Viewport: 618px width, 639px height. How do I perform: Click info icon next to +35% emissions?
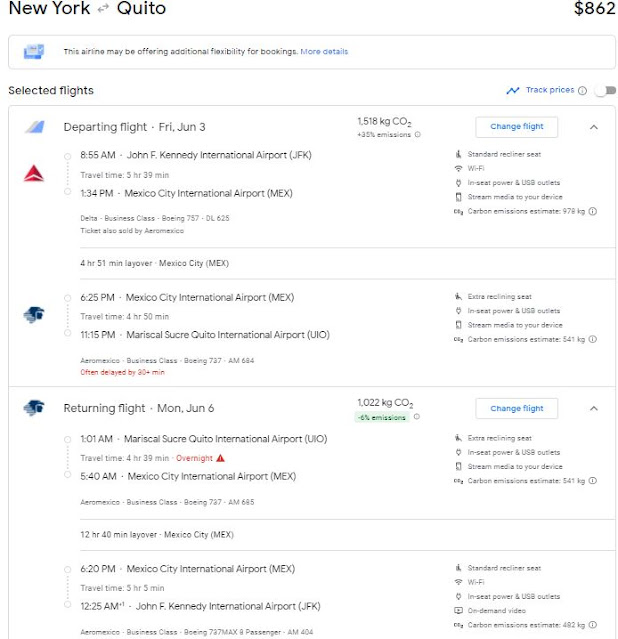click(x=417, y=135)
